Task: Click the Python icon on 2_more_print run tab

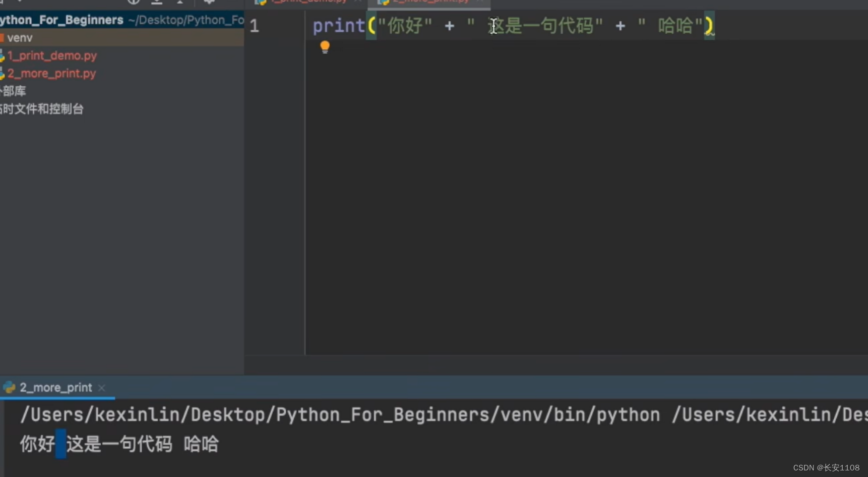Action: click(9, 387)
